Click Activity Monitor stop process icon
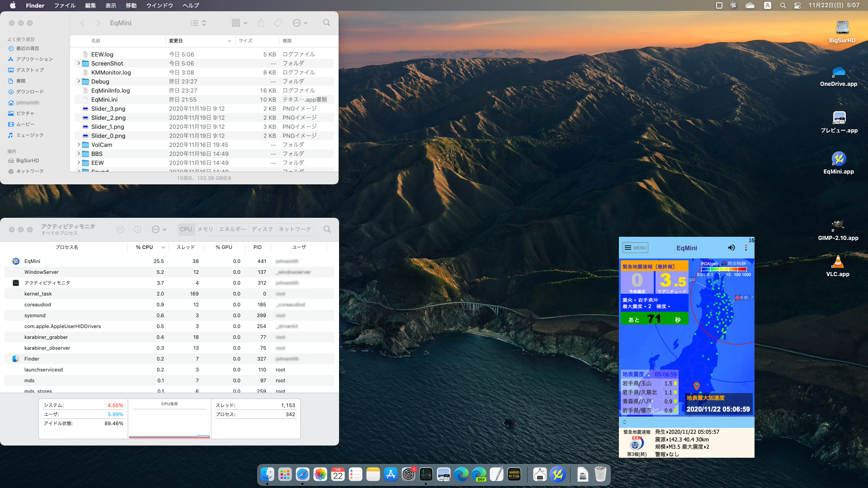This screenshot has height=488, width=868. pos(120,230)
